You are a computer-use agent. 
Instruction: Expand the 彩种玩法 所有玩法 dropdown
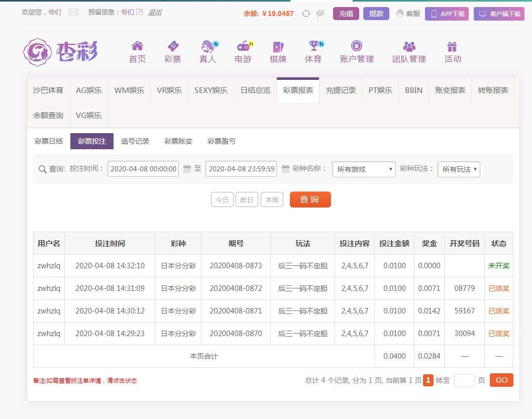pos(459,169)
